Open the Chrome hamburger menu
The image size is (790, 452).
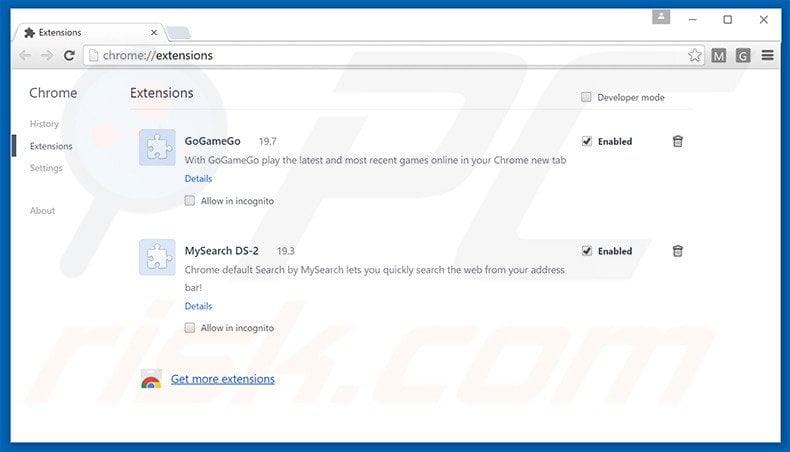(x=767, y=55)
